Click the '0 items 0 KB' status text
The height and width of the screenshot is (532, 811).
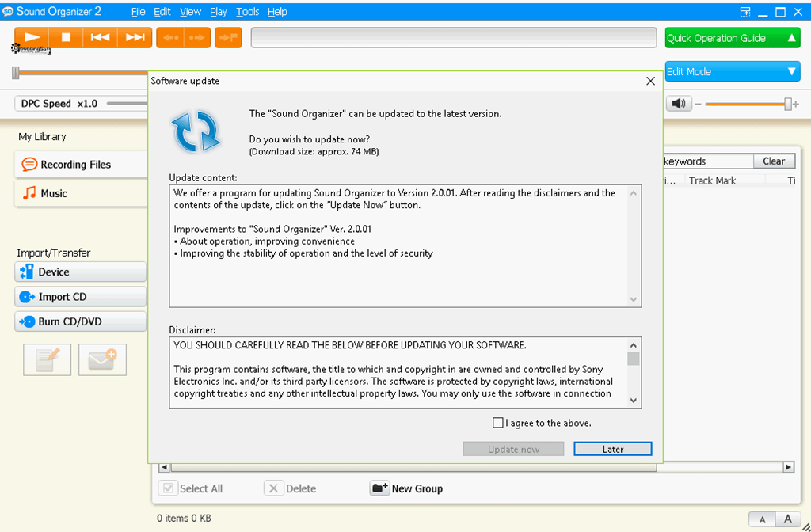pos(184,518)
